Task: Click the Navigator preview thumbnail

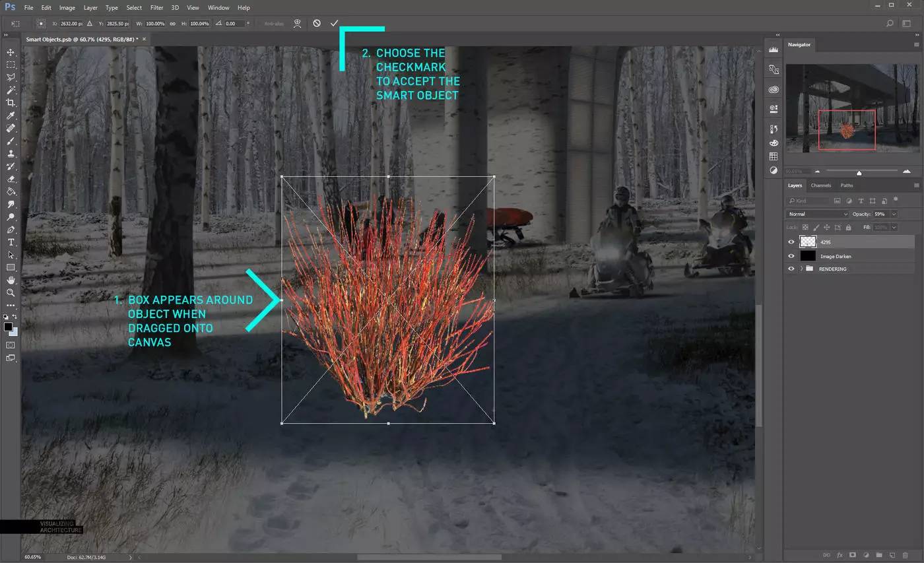Action: 851,108
